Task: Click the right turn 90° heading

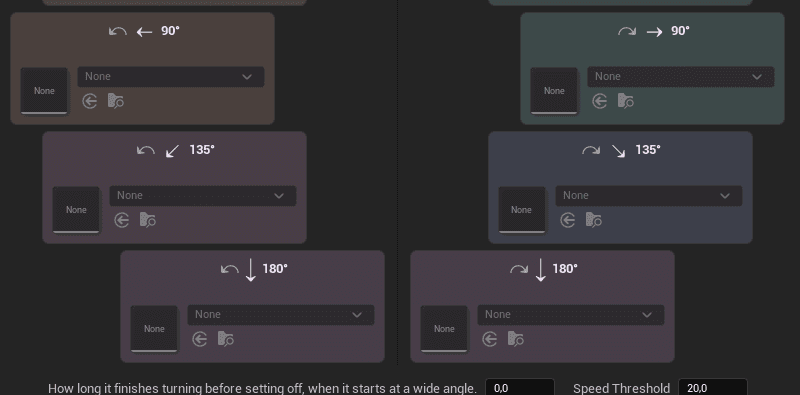Action: (654, 31)
